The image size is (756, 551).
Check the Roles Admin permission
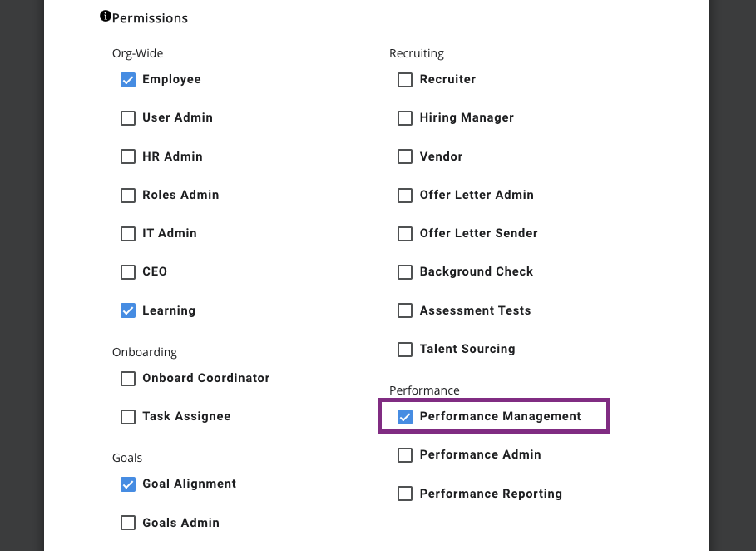click(128, 196)
